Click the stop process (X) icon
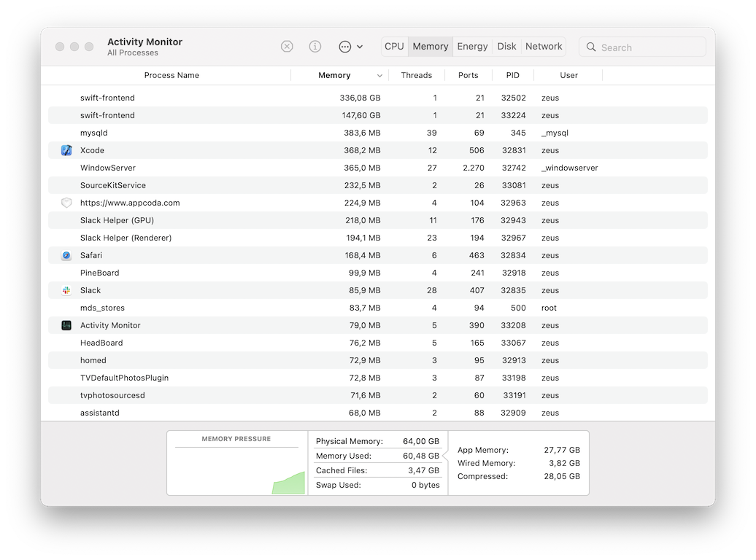Viewport: 756px width, 560px height. (x=287, y=46)
